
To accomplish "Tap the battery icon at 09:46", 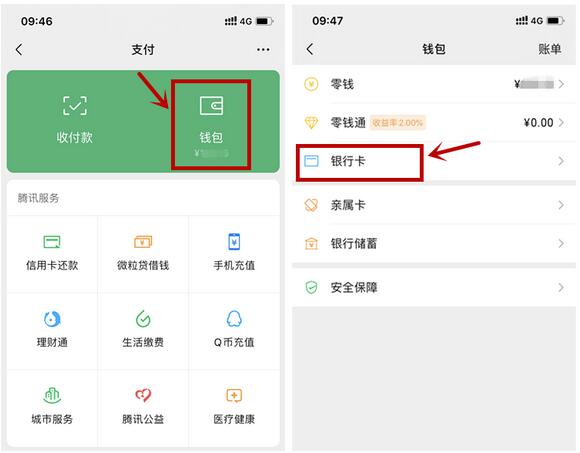I will click(x=265, y=21).
